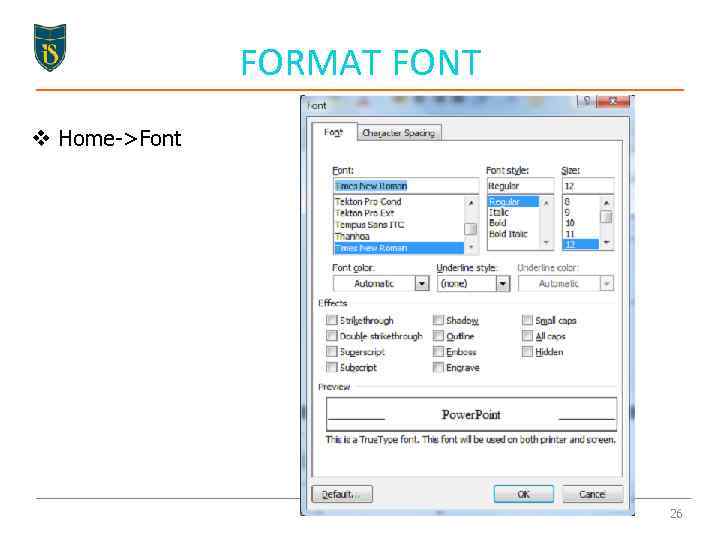The height and width of the screenshot is (540, 720).
Task: Toggle Superscript checkbox
Action: pos(332,351)
